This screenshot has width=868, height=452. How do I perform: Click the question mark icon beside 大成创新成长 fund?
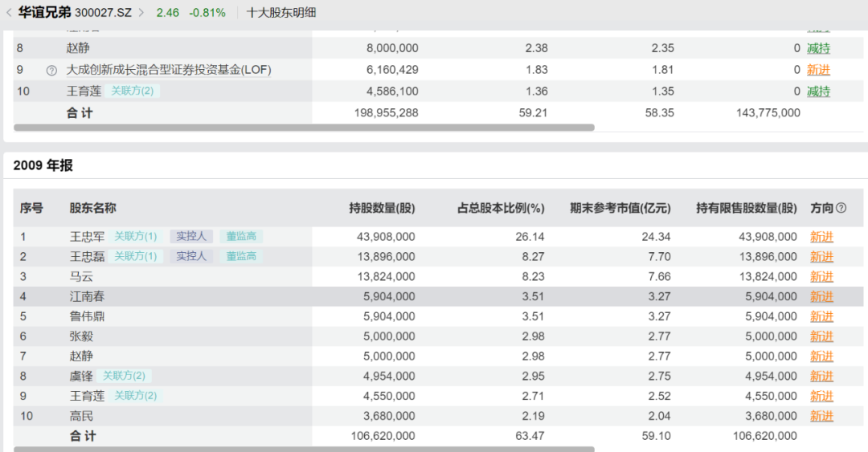coord(51,71)
